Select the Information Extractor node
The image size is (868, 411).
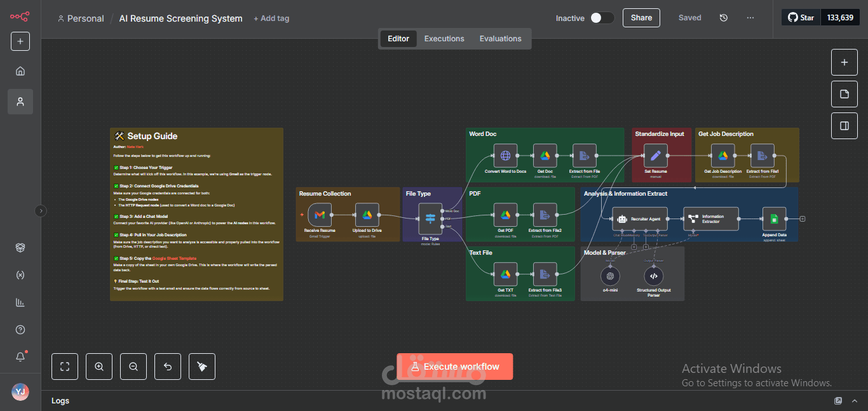pyautogui.click(x=711, y=219)
